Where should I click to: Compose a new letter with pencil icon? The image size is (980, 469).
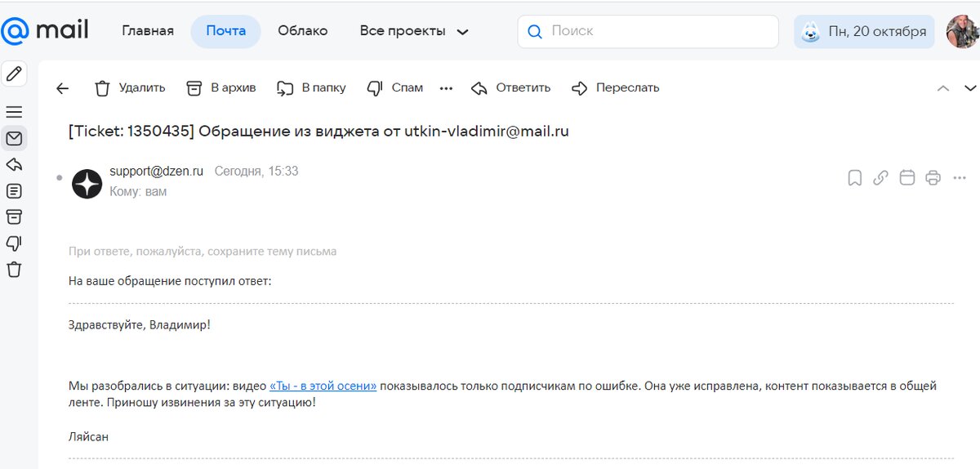(x=14, y=74)
